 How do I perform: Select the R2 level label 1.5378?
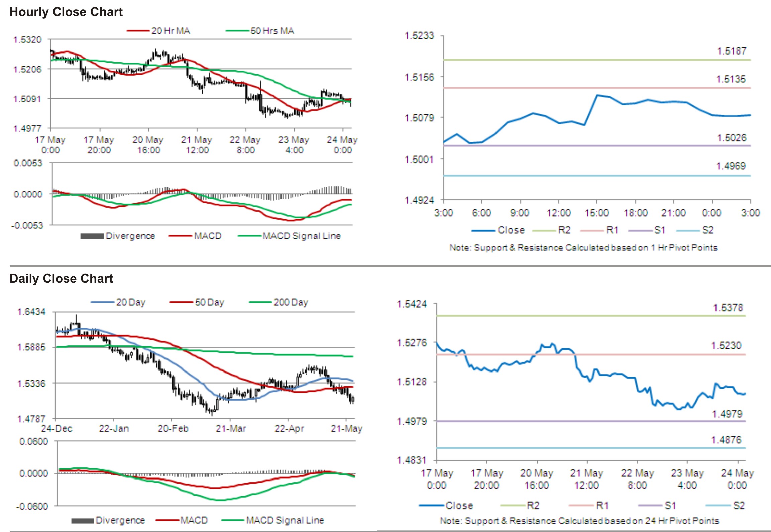728,308
